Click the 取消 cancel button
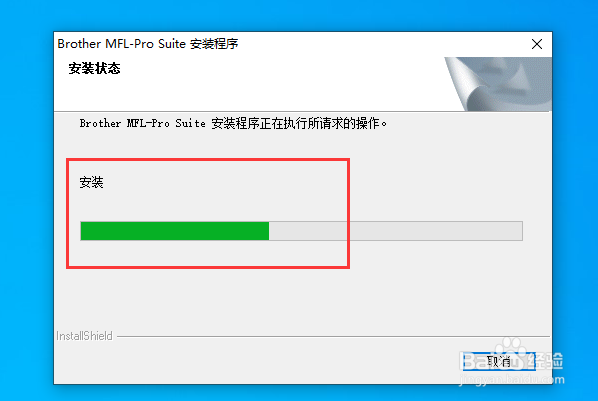 [x=499, y=361]
